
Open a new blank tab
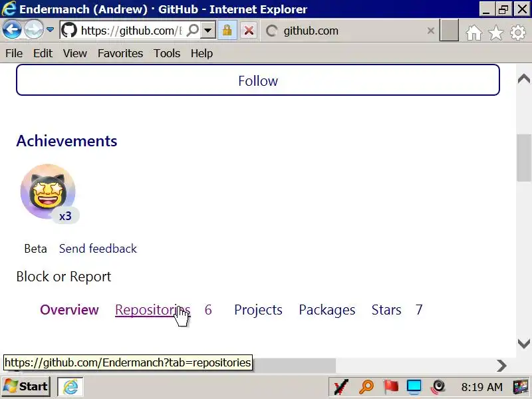point(449,31)
